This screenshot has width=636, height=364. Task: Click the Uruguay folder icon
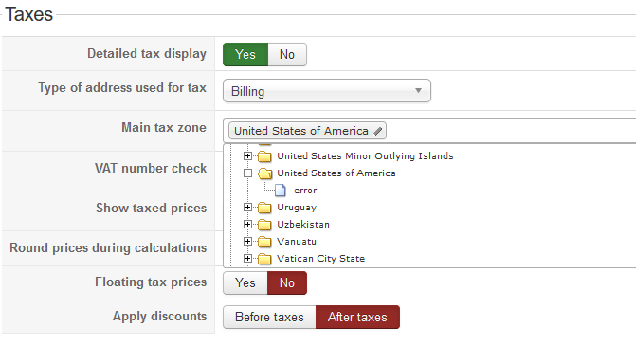coord(264,208)
